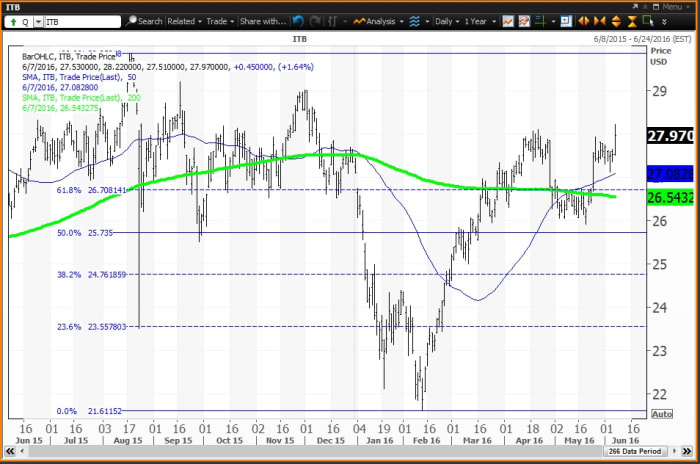Select the green zoom rectangle tool
This screenshot has width=700, height=464.
pyautogui.click(x=648, y=21)
